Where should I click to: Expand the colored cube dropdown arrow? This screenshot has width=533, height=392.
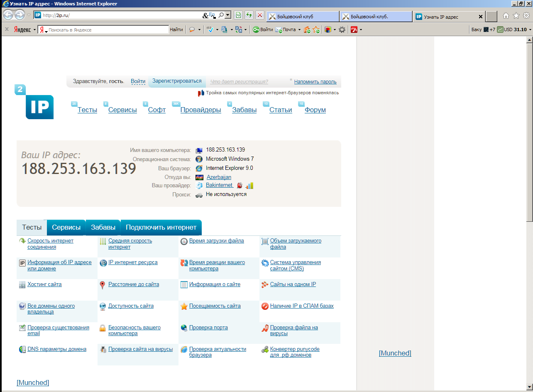pos(335,30)
